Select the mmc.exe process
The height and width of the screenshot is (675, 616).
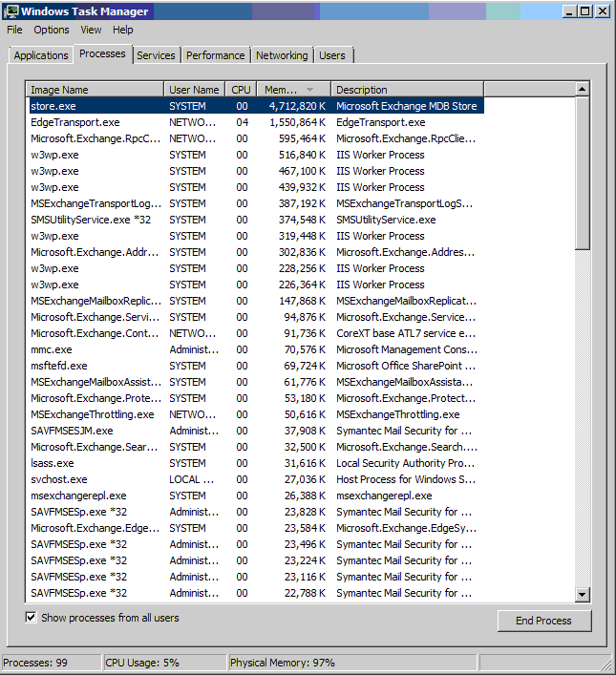[257, 349]
